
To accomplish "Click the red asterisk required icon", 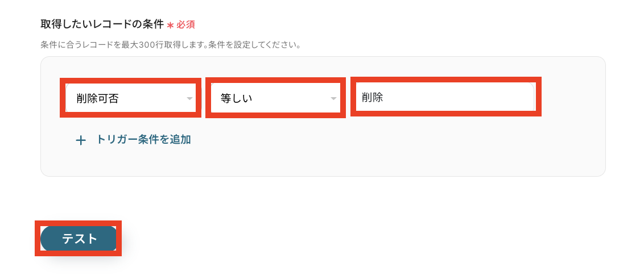I will (171, 25).
